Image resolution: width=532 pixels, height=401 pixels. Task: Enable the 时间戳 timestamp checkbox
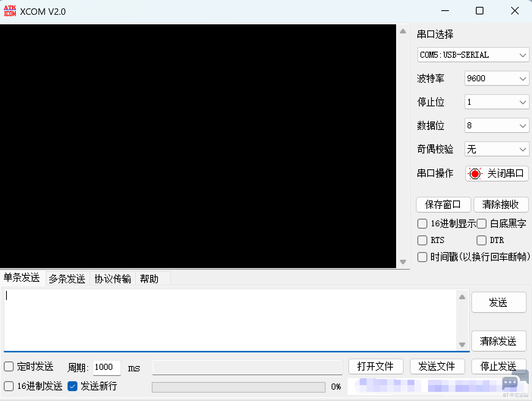click(x=422, y=257)
